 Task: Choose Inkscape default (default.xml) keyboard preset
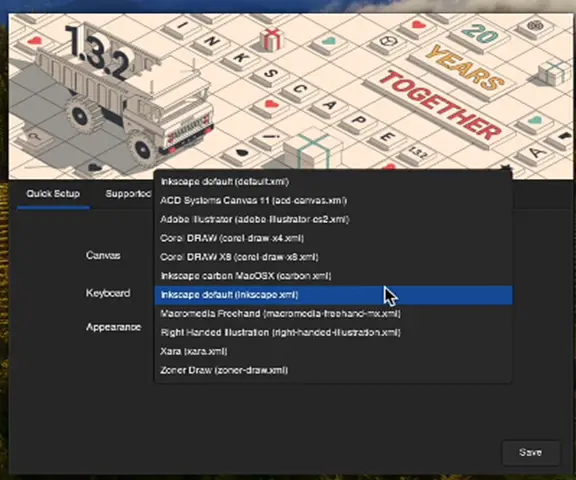(x=333, y=182)
